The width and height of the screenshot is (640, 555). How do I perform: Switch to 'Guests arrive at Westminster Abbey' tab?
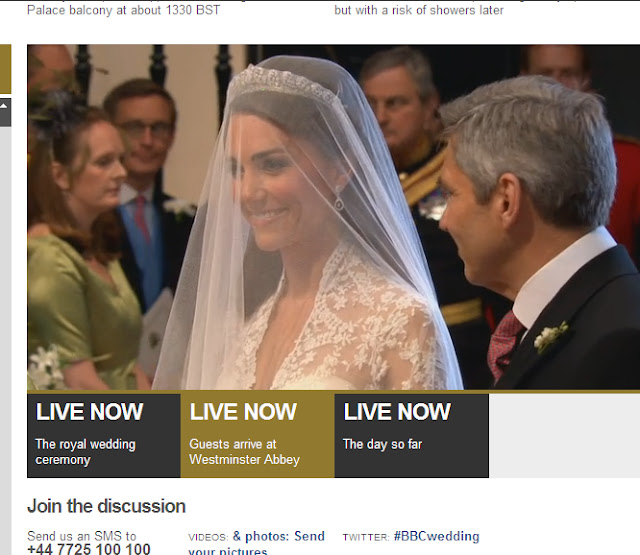[258, 435]
